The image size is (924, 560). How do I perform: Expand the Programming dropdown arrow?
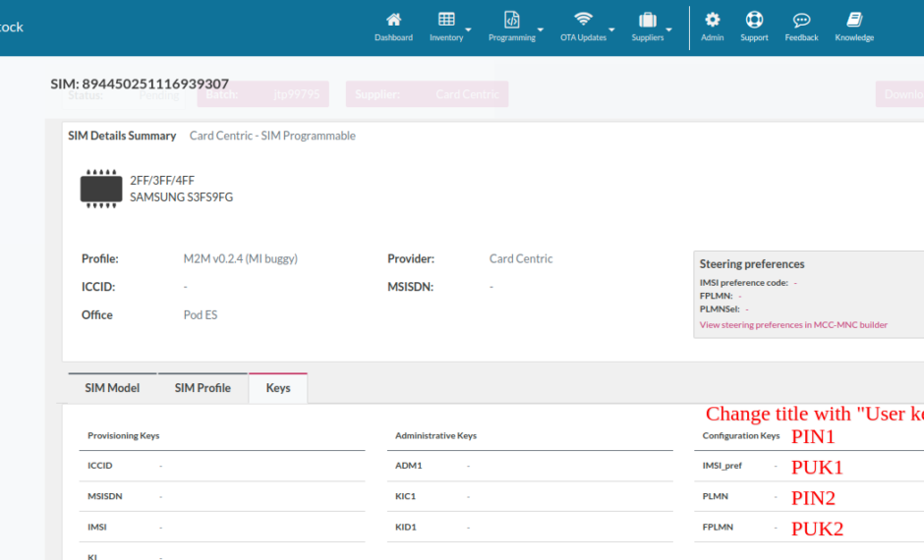[541, 29]
